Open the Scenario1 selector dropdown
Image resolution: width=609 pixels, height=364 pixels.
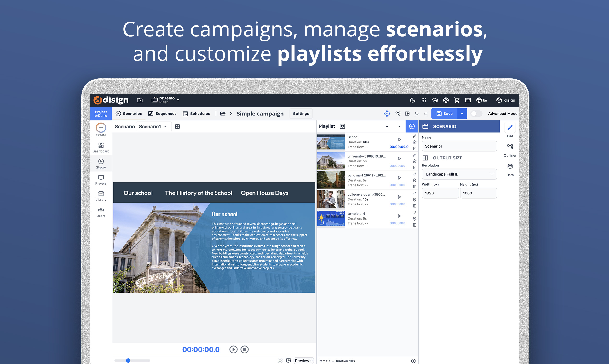pyautogui.click(x=153, y=127)
